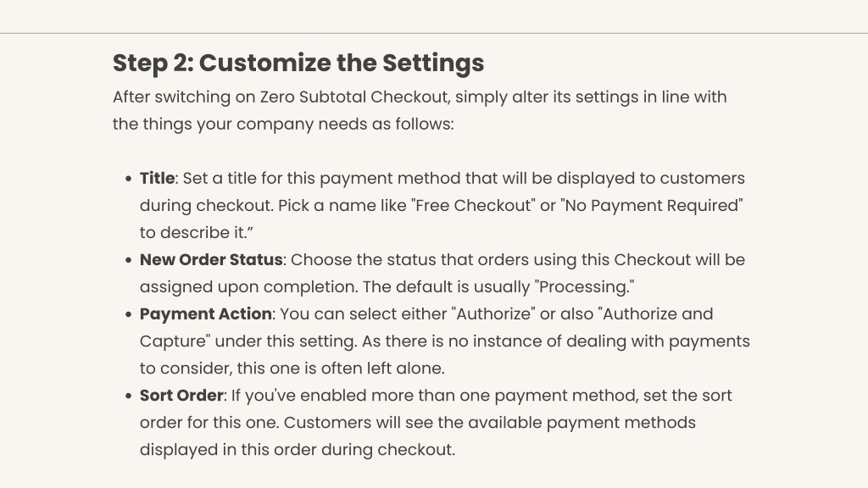The image size is (868, 488).
Task: Click "displayed in this order during checkout" line
Action: click(x=298, y=449)
